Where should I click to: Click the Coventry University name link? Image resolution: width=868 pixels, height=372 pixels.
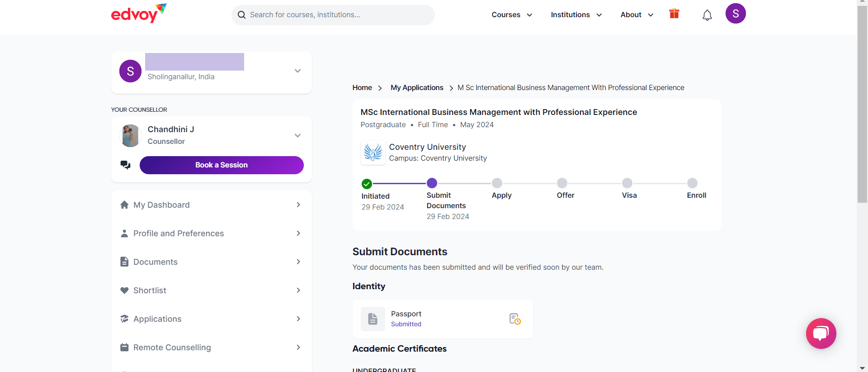pyautogui.click(x=427, y=147)
